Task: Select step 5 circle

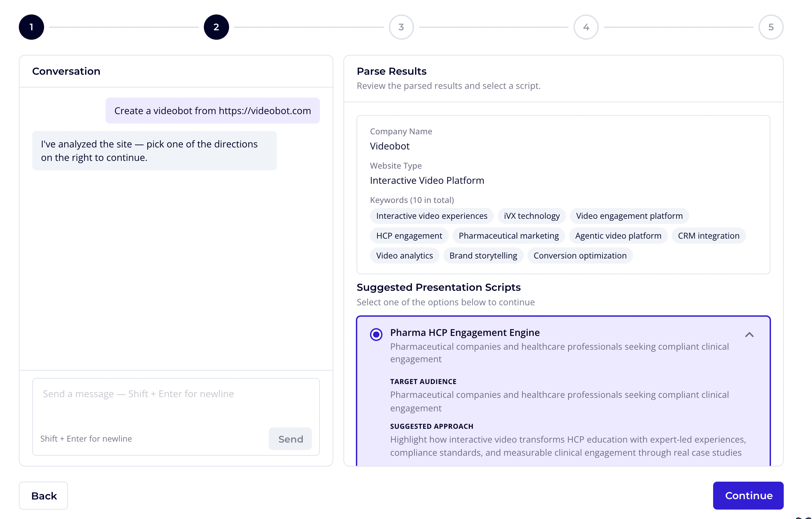Action: pyautogui.click(x=771, y=27)
